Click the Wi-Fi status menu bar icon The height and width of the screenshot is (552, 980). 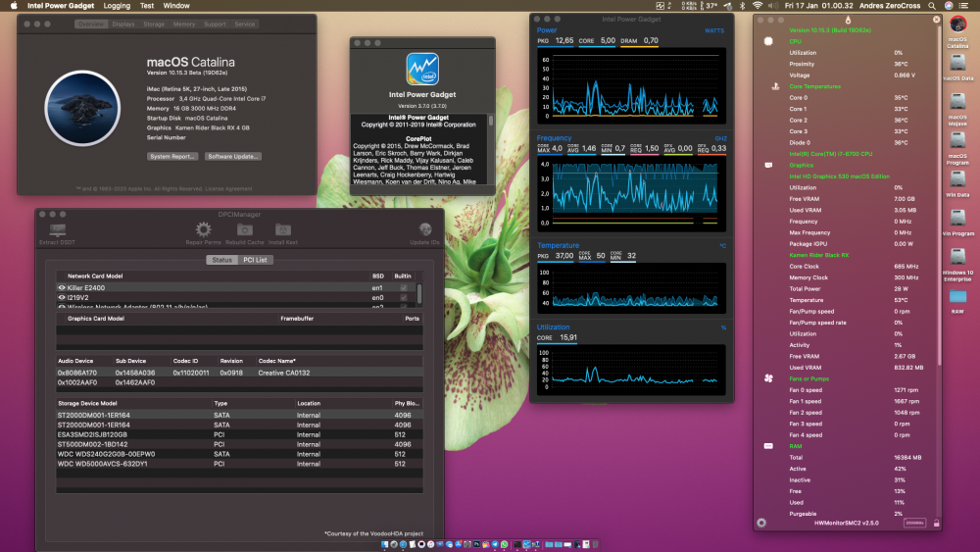point(757,6)
